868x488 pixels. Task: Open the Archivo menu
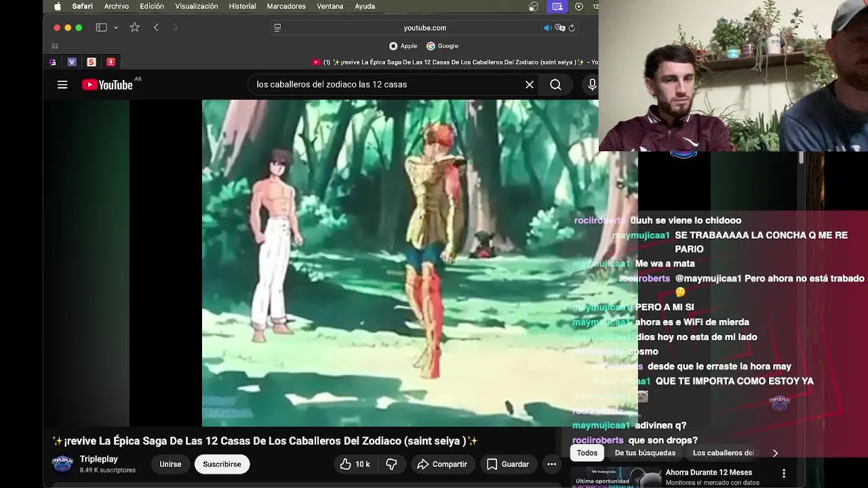tap(117, 6)
